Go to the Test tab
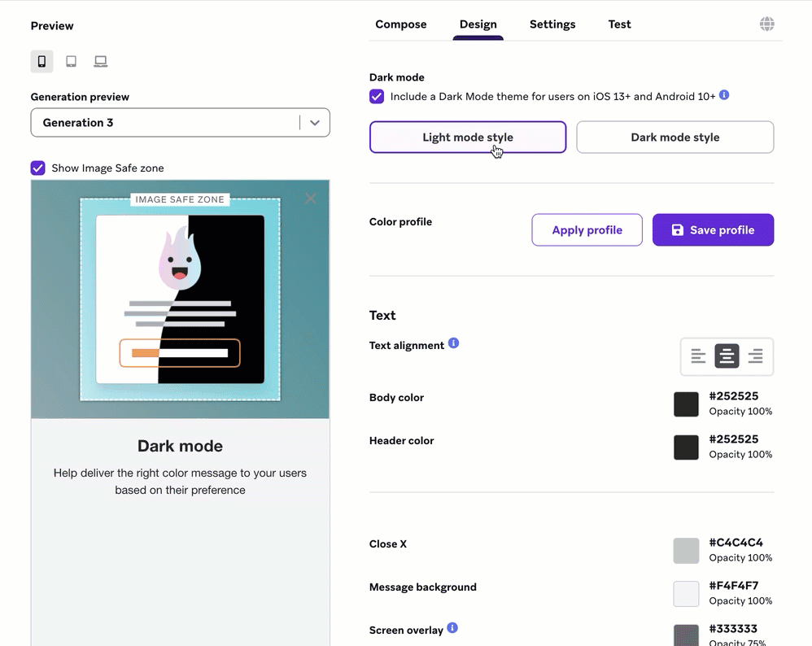The height and width of the screenshot is (646, 812). tap(619, 24)
